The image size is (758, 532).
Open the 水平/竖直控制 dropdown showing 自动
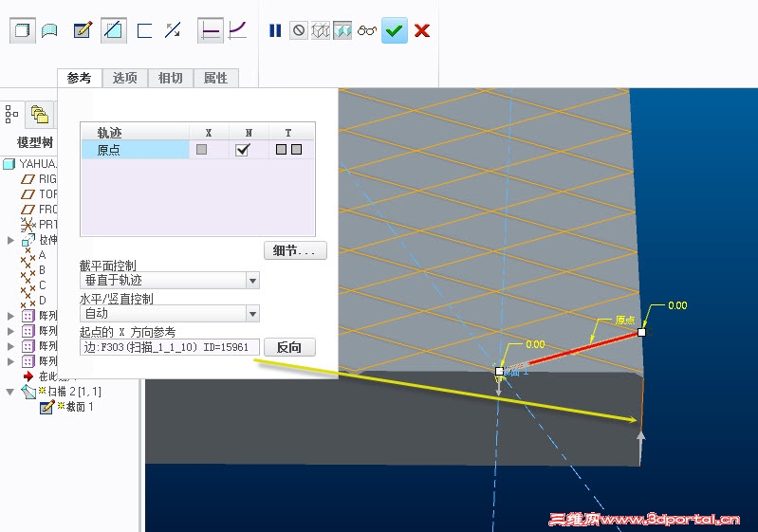(170, 314)
